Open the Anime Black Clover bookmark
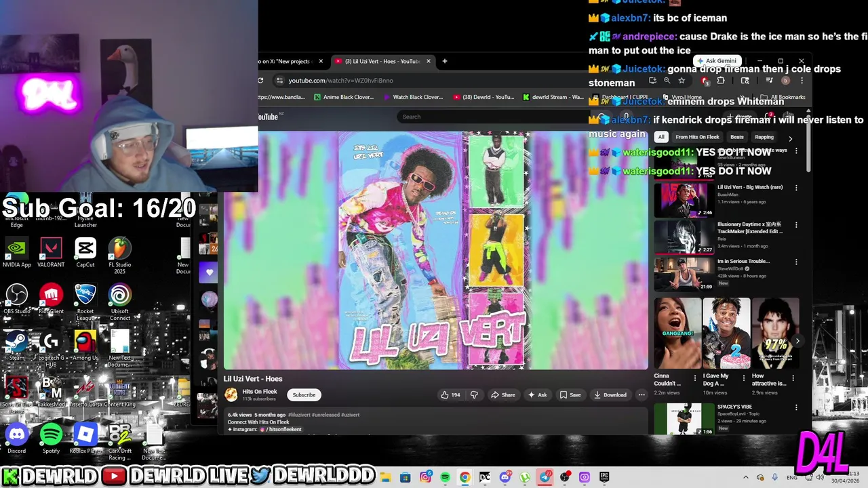 [344, 97]
